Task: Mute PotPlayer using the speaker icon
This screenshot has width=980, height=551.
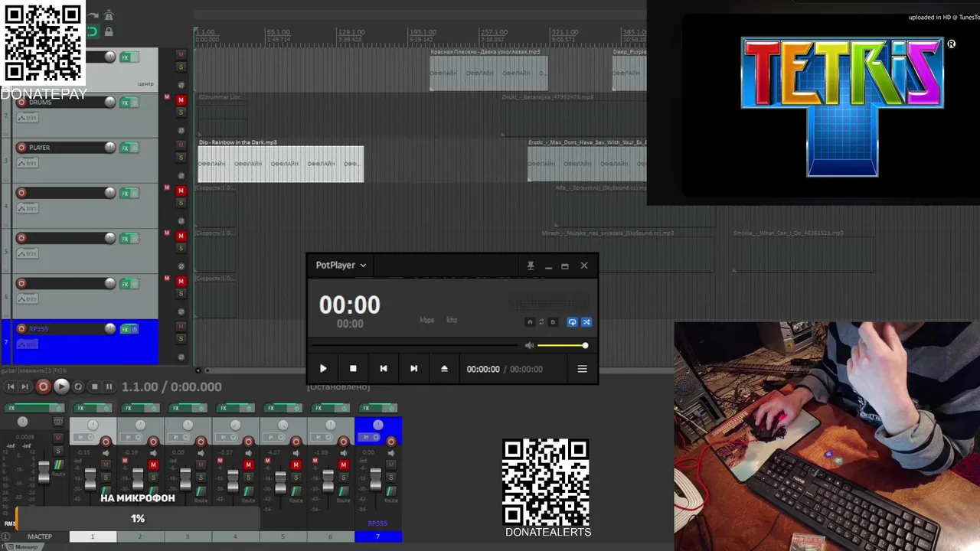Action: 529,346
